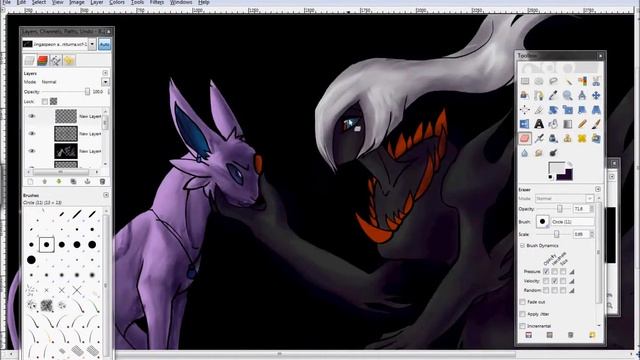Screen dimensions: 640x360
Task: Toggle Velocity Hardness checkbox
Action: point(555,281)
